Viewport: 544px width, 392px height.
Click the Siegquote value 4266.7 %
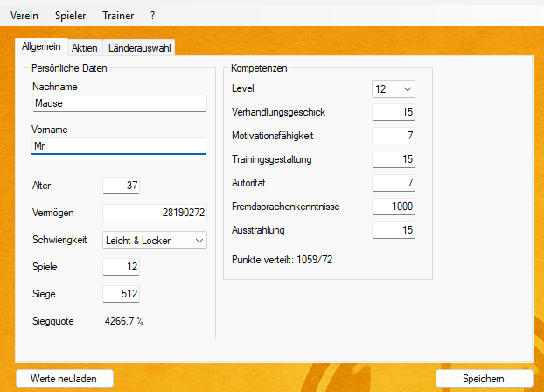tap(124, 321)
